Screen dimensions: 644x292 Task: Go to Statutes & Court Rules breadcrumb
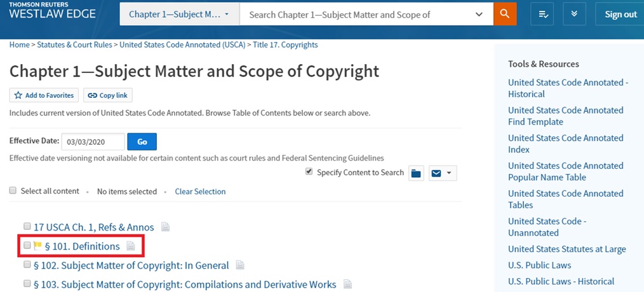click(74, 45)
